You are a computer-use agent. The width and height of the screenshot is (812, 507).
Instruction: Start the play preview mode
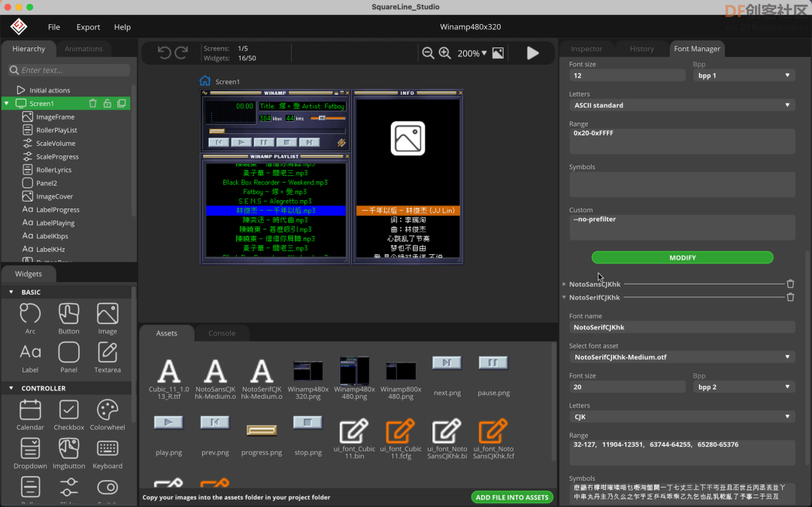point(532,53)
